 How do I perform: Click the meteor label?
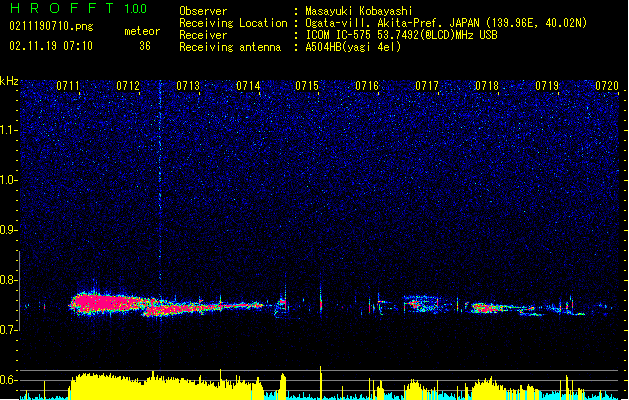click(x=142, y=31)
